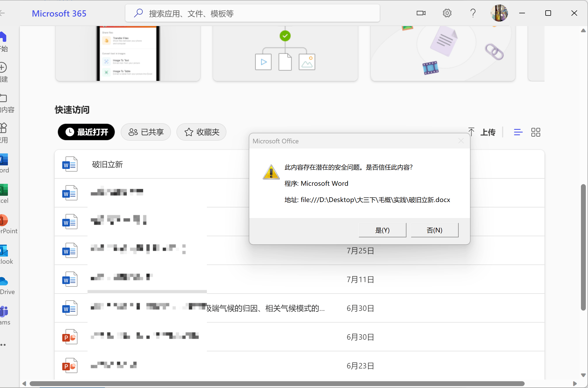Open Teams from sidebar
The image size is (588, 388).
4,312
